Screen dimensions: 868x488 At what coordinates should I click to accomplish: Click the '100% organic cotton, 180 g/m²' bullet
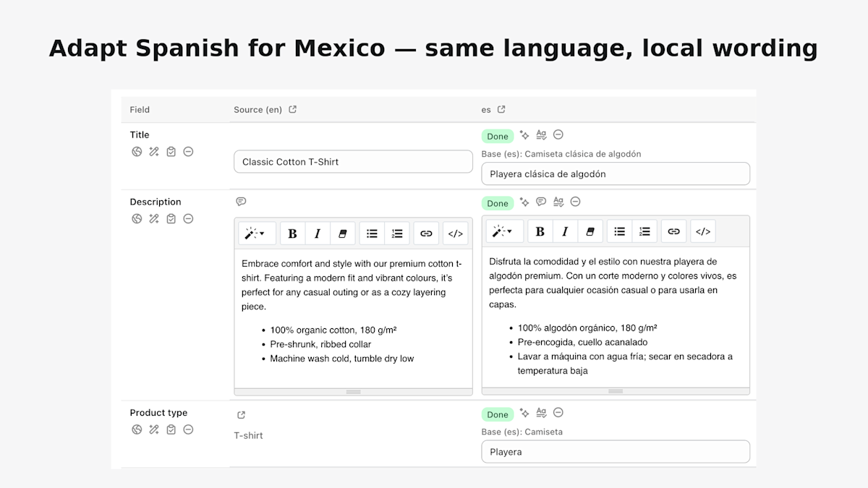333,330
